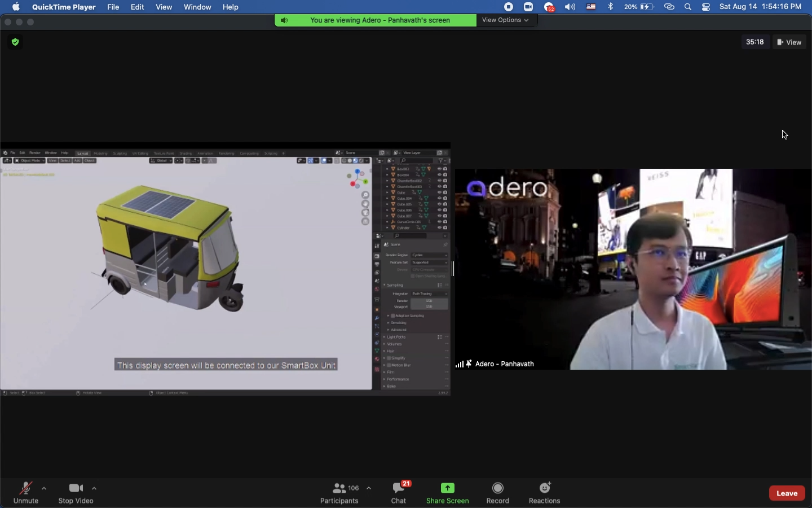812x508 pixels.
Task: Enable the Motion Blur checkbox
Action: [x=390, y=366]
